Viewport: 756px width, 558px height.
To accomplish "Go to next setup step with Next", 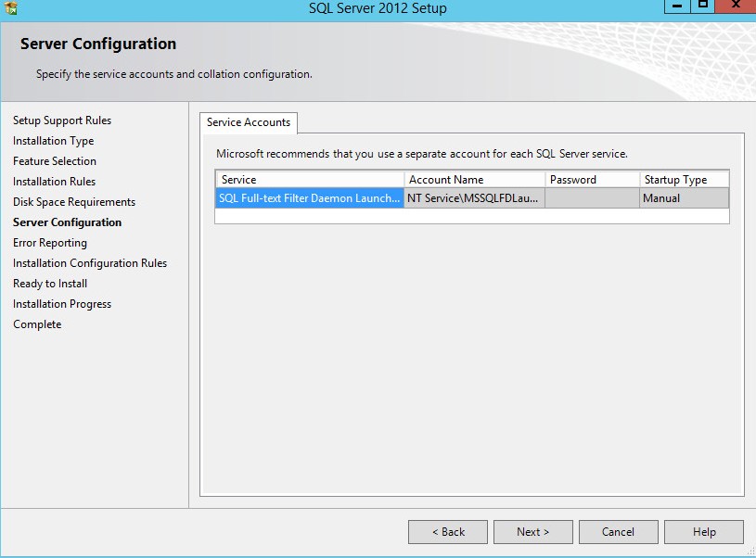I will click(x=532, y=532).
